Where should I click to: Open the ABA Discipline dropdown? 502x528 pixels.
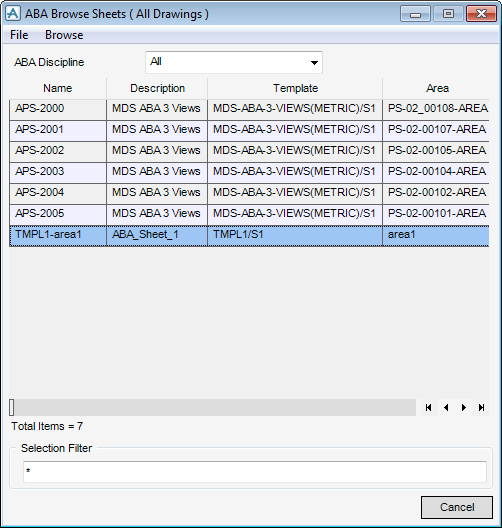pos(234,62)
